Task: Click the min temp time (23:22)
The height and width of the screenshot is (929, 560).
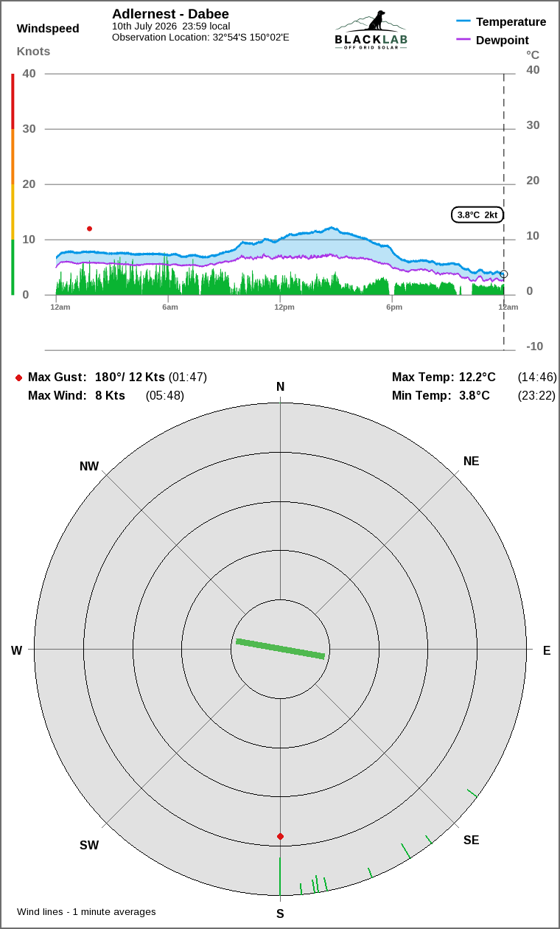Action: [537, 396]
